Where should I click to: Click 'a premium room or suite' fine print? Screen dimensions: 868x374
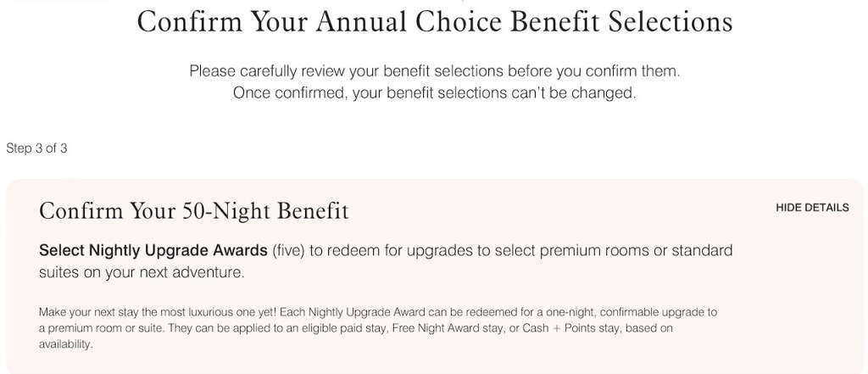[95, 327]
